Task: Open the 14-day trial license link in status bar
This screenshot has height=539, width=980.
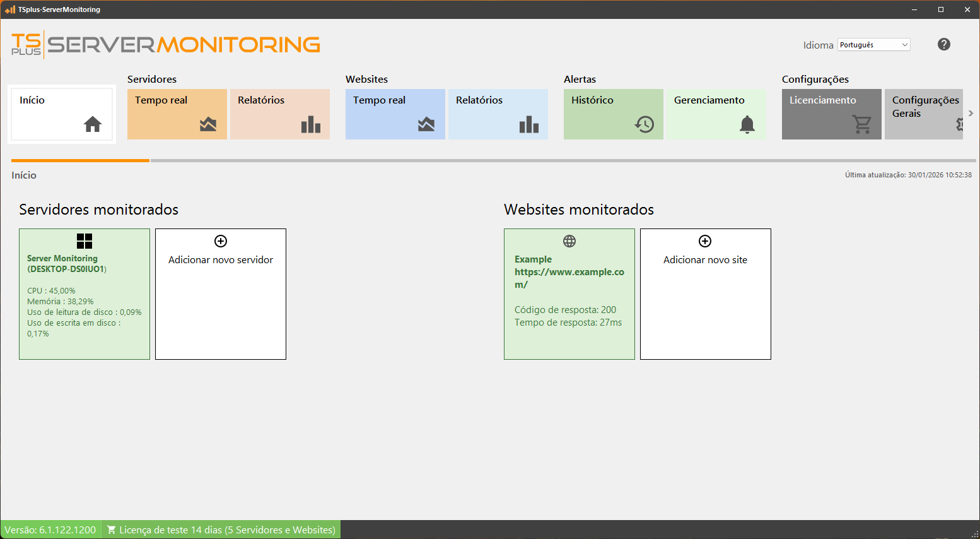Action: 227,530
